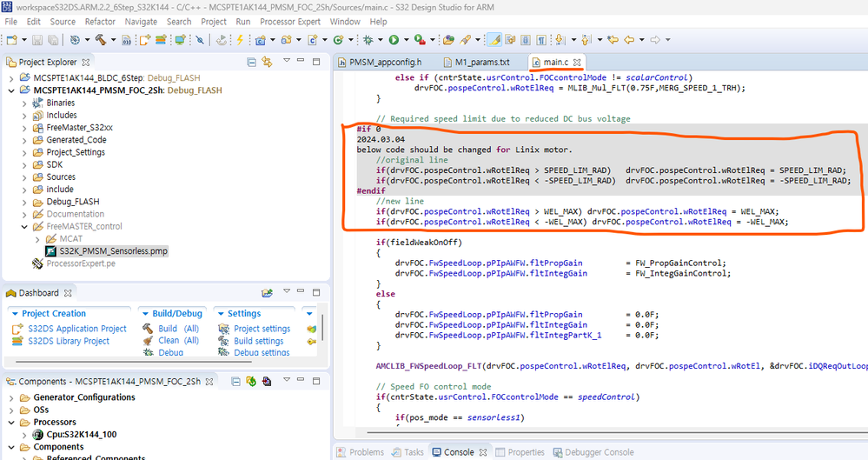The image size is (868, 460).
Task: Click S32DS Library Project link
Action: coord(69,341)
